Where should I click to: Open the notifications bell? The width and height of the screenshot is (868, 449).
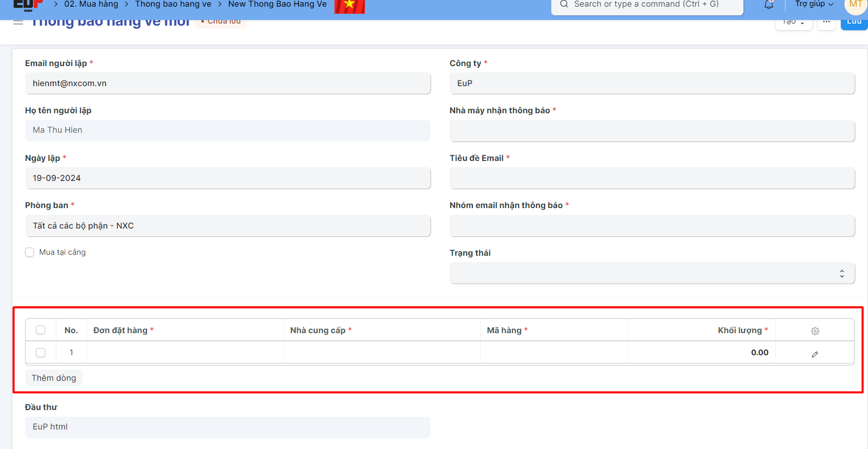769,5
